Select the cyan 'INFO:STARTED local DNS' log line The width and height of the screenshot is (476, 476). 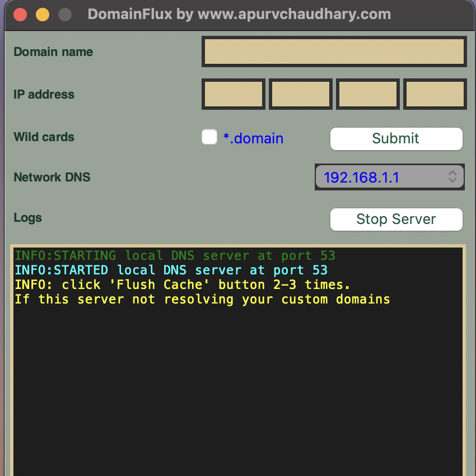point(171,270)
